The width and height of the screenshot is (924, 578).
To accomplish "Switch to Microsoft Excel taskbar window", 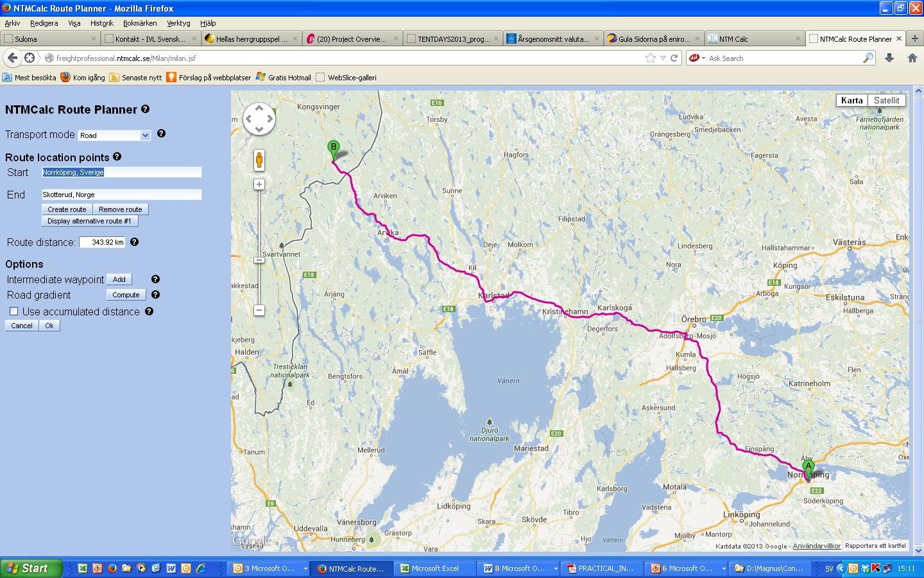I will pos(435,568).
